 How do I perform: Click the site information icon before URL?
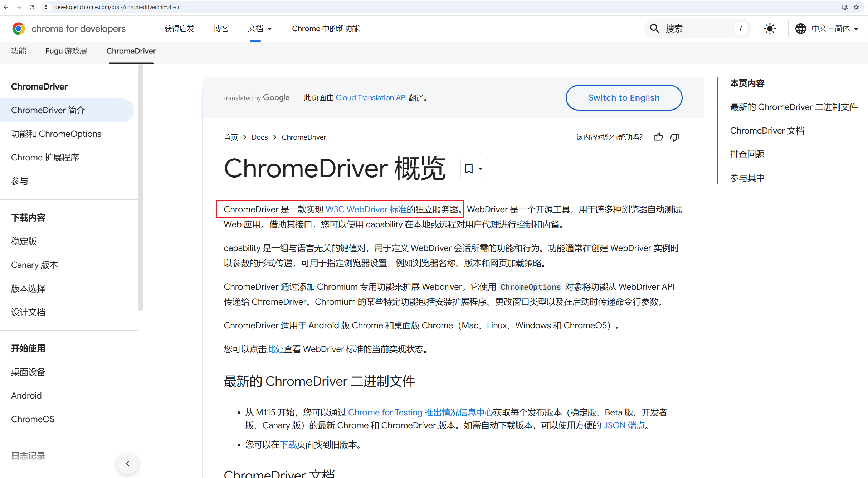(47, 7)
